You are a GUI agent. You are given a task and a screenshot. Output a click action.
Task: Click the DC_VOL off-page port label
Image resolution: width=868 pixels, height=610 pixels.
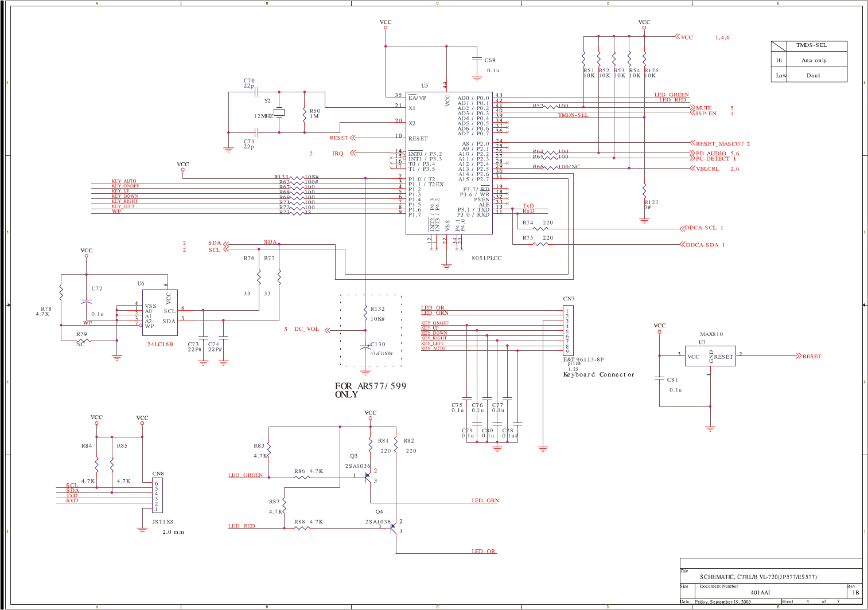click(307, 330)
